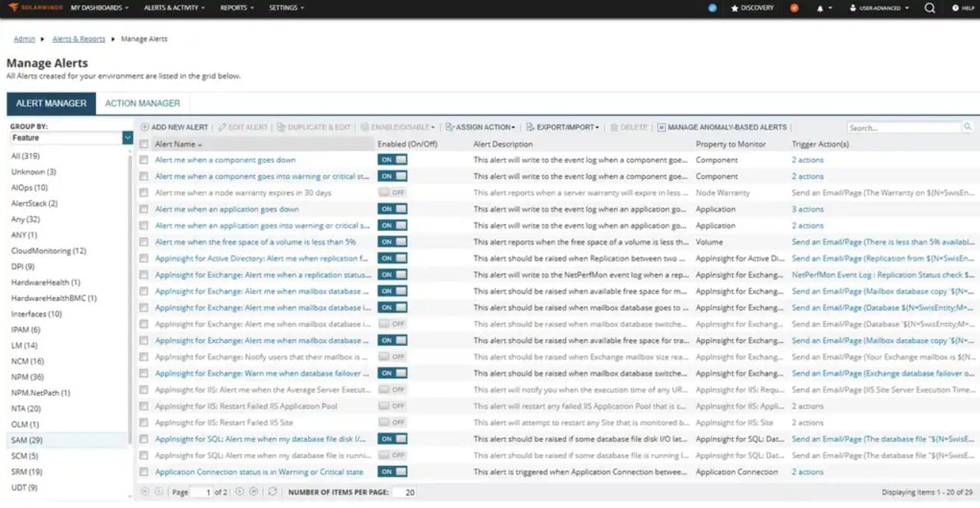Open '3 actions' link for application goes down
Image resolution: width=980 pixels, height=508 pixels.
(x=807, y=209)
